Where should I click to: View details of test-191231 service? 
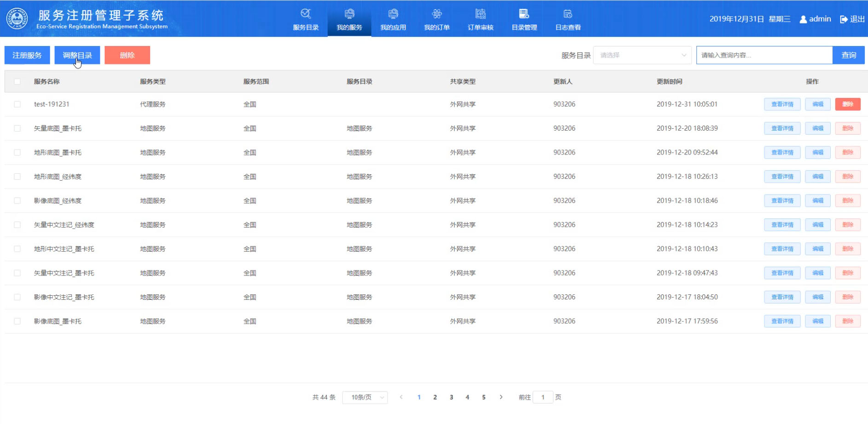click(x=782, y=104)
